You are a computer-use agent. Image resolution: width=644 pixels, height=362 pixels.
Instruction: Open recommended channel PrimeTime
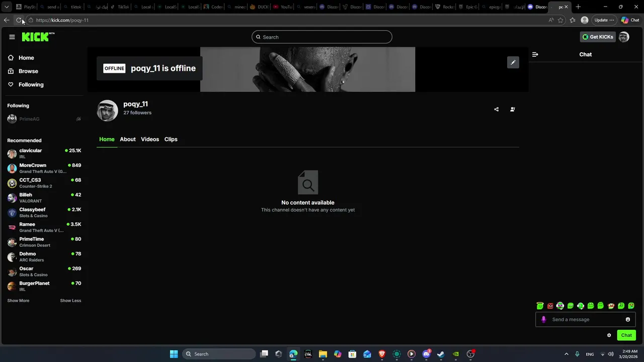(x=44, y=242)
